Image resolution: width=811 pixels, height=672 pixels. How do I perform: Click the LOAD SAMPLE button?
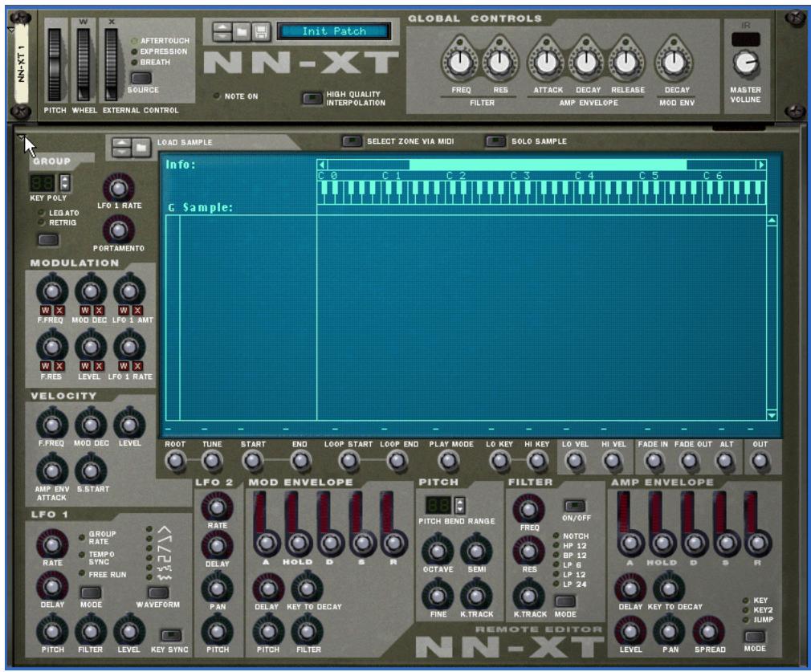click(184, 142)
